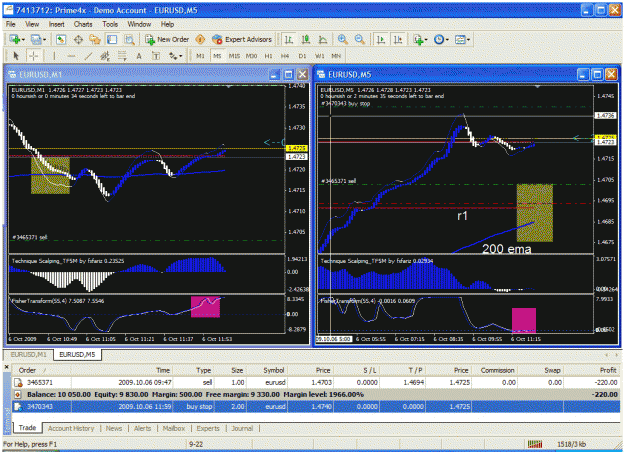Click the connection status 1518/3 kb indicator

click(x=572, y=444)
